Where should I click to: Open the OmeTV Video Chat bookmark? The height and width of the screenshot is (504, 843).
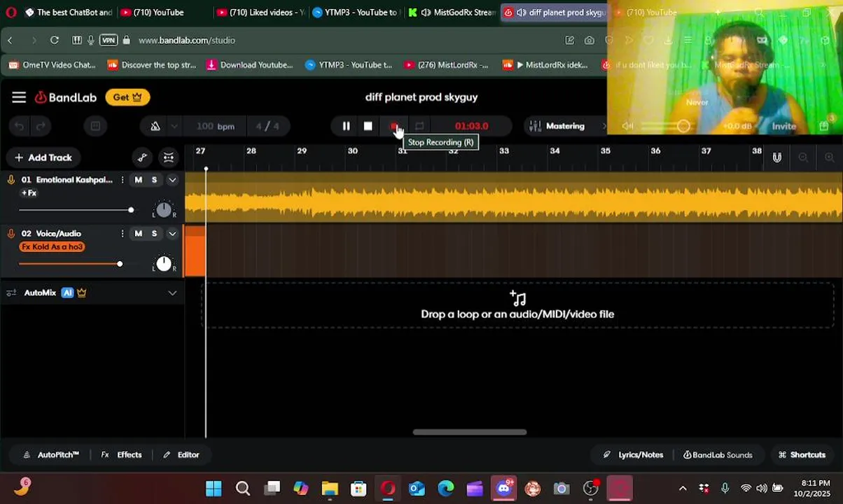click(52, 65)
